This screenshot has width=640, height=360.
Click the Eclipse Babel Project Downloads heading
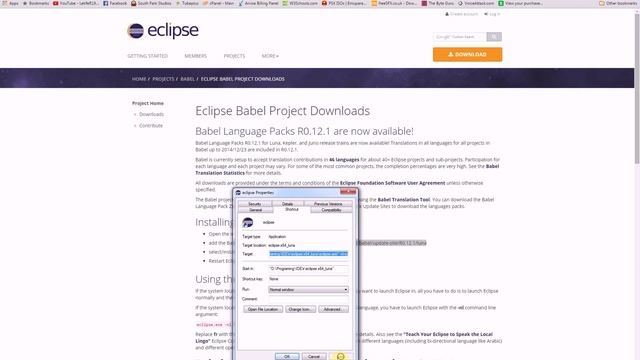click(282, 111)
